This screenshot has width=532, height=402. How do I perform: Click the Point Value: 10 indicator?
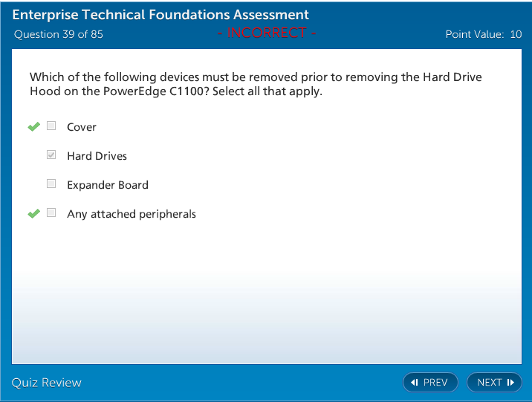pos(483,34)
